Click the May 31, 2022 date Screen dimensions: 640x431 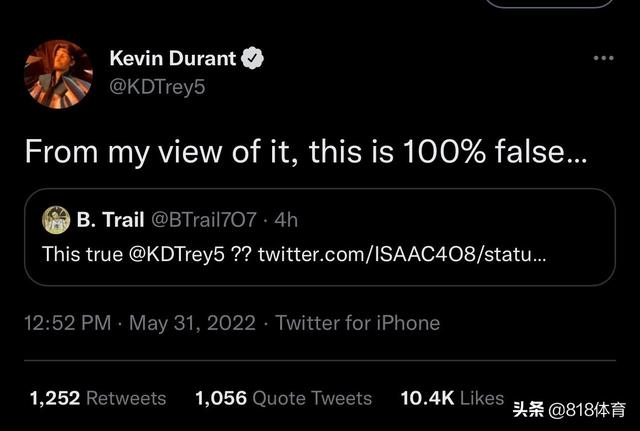point(190,323)
